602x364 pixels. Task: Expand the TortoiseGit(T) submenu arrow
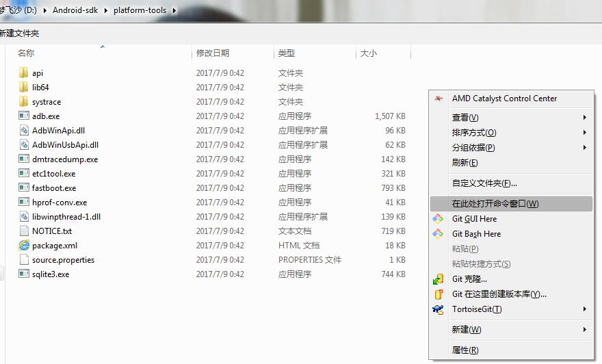(x=584, y=309)
